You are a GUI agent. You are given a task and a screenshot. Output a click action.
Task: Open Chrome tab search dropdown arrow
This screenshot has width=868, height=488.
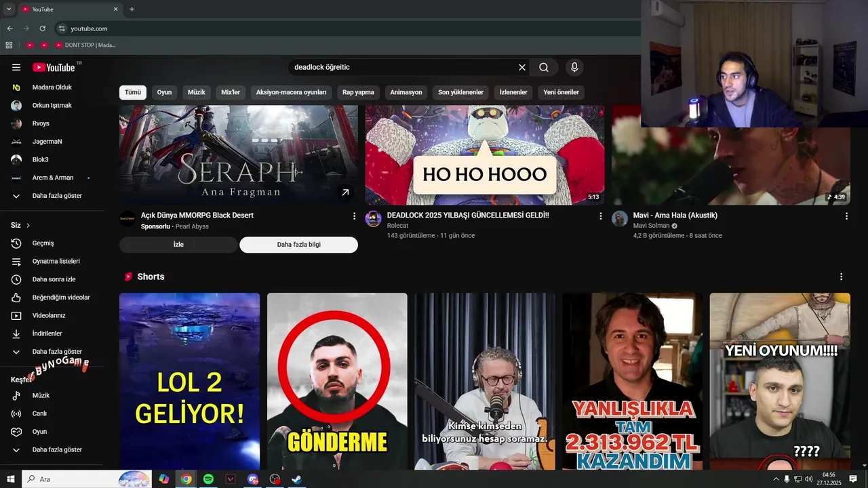click(9, 9)
